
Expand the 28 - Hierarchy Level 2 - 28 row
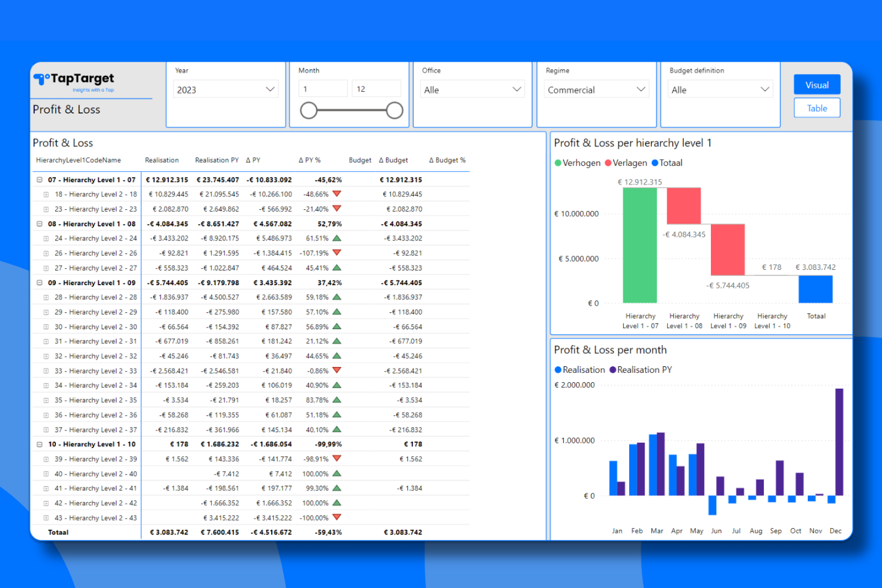tap(46, 298)
